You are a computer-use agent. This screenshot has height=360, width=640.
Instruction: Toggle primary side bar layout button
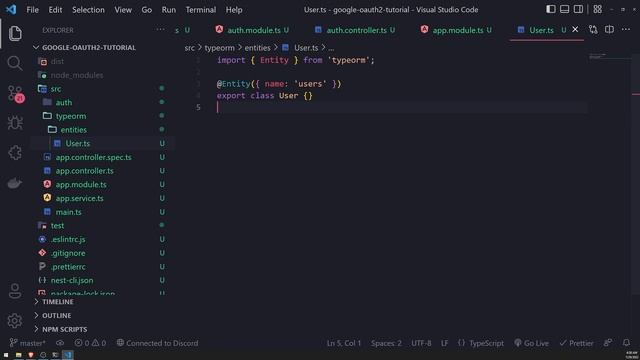click(x=551, y=9)
